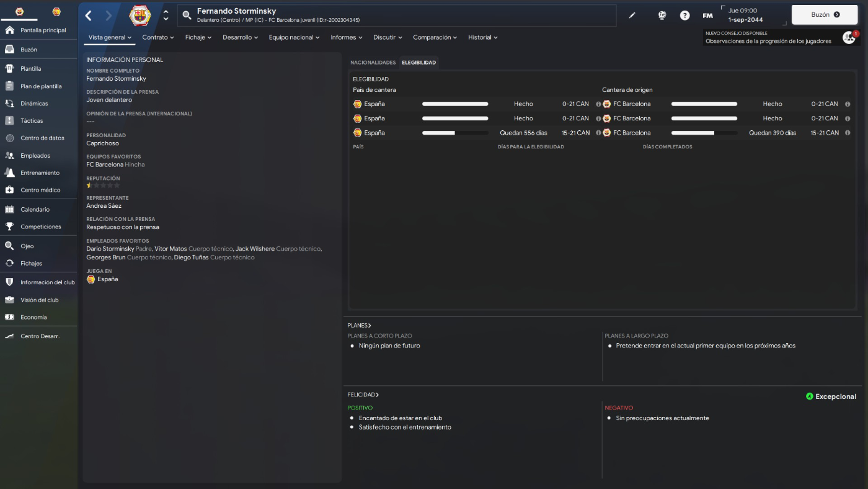Expand the Felicidad section
This screenshot has width=868, height=489.
363,395
